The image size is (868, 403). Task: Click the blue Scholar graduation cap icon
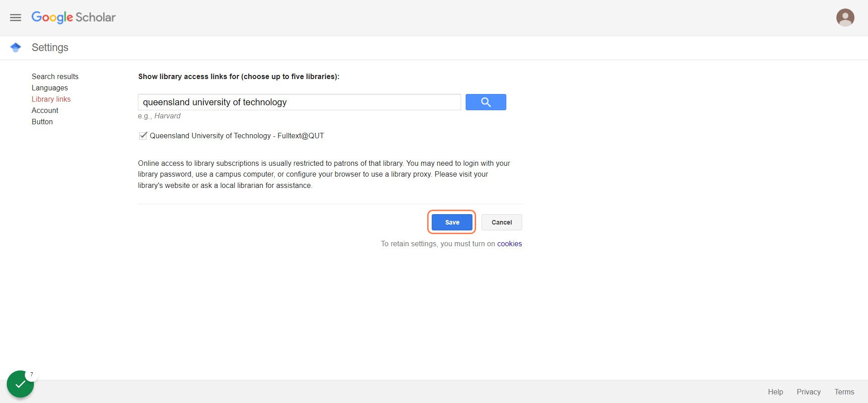[16, 47]
